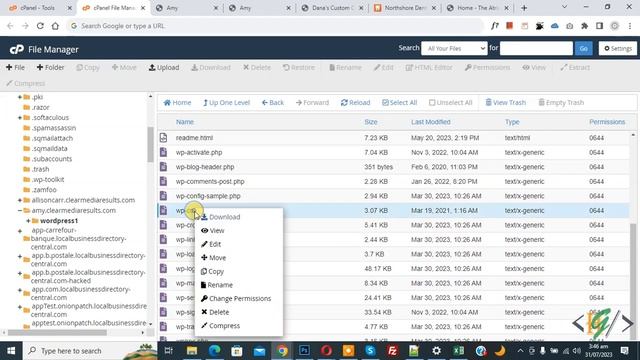Image resolution: width=640 pixels, height=360 pixels.
Task: Choose Compress from context menu
Action: (220, 326)
